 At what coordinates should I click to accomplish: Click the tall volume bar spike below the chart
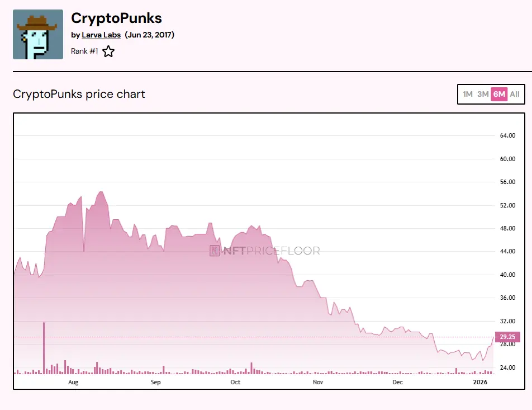[44, 347]
